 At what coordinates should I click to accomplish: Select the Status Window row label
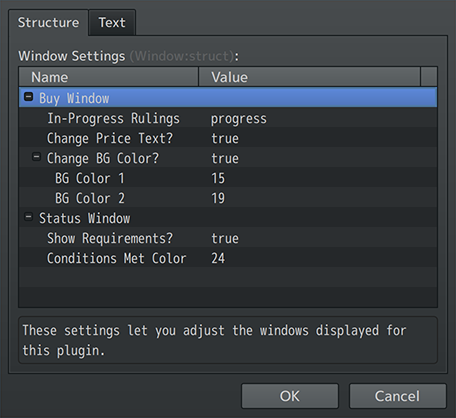[x=85, y=218]
